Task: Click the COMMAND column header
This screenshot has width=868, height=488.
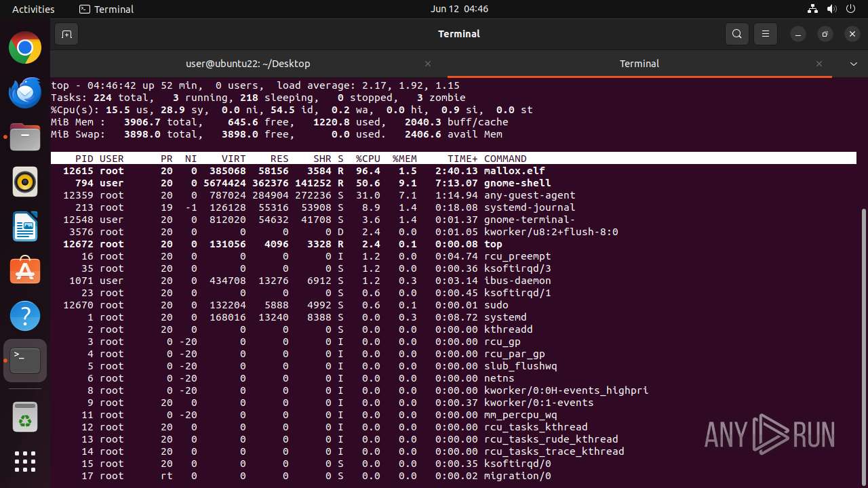Action: [x=505, y=159]
